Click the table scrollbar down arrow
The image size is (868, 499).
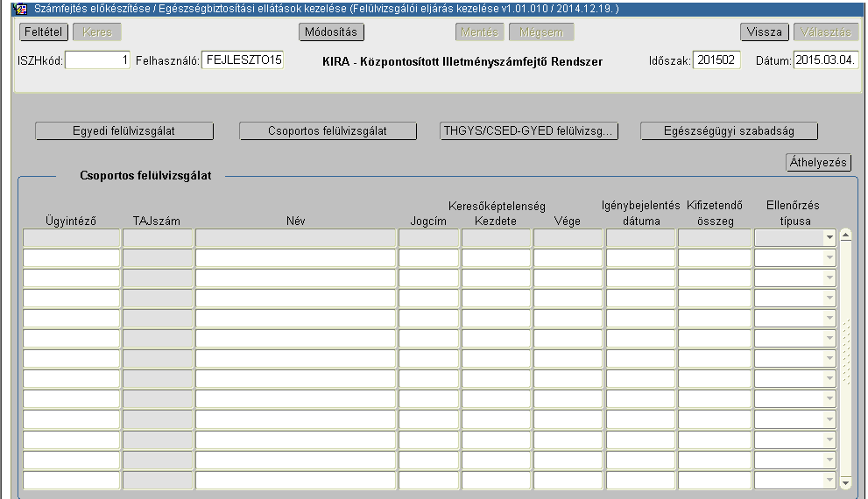point(845,483)
